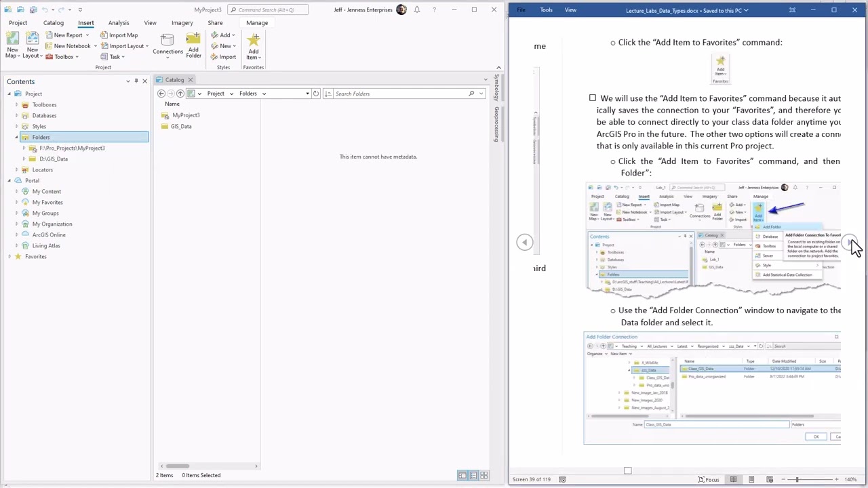The height and width of the screenshot is (488, 868).
Task: Close the Catalog view tab
Action: tap(191, 80)
